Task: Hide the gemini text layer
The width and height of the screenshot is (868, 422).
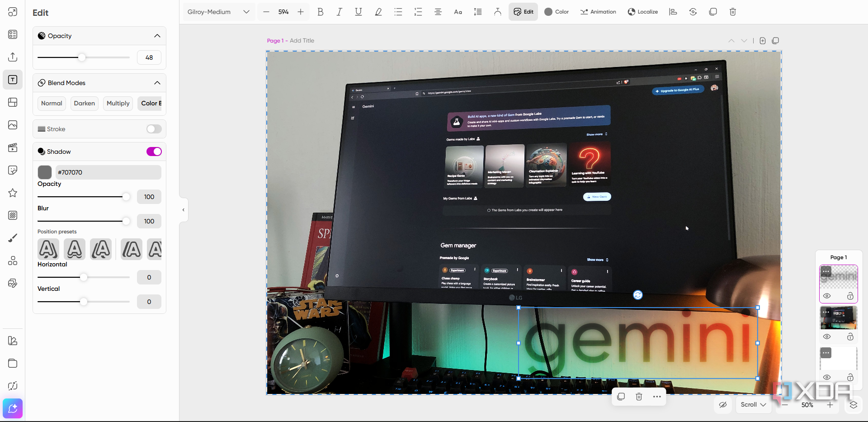Action: coord(827,296)
